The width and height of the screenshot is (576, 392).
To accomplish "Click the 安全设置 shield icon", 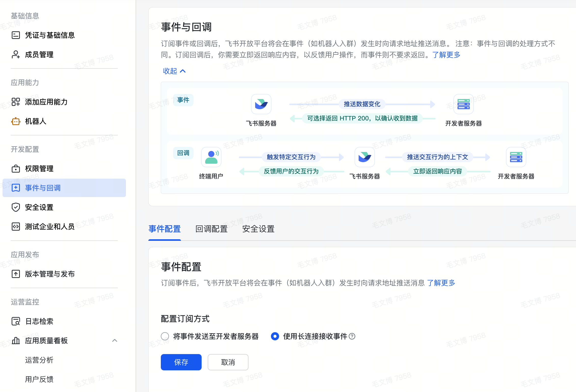I will [x=16, y=207].
